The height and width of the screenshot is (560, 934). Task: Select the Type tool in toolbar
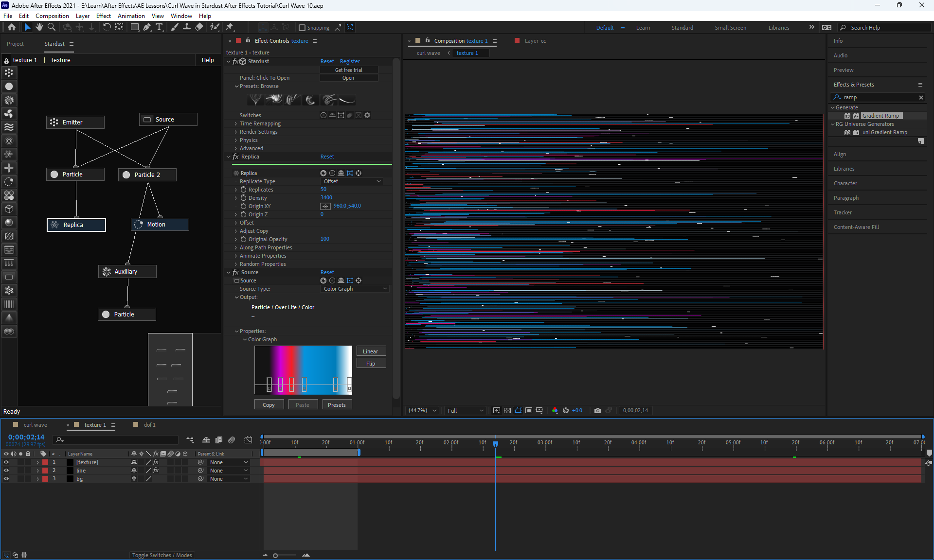159,27
